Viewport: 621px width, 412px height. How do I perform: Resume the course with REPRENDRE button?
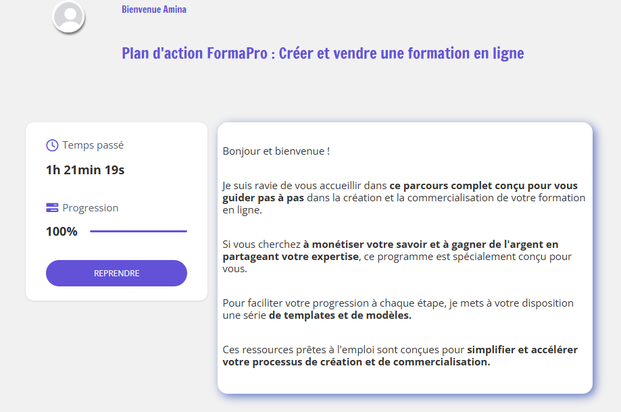[x=116, y=273]
